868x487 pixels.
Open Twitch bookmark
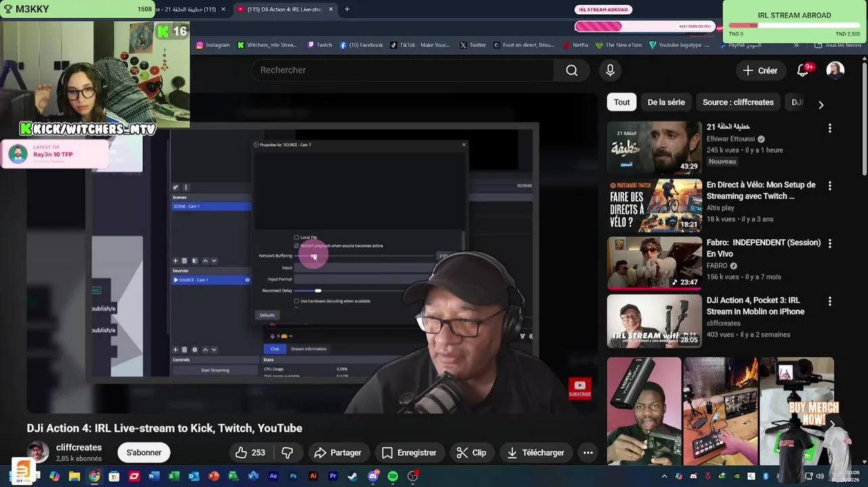320,45
